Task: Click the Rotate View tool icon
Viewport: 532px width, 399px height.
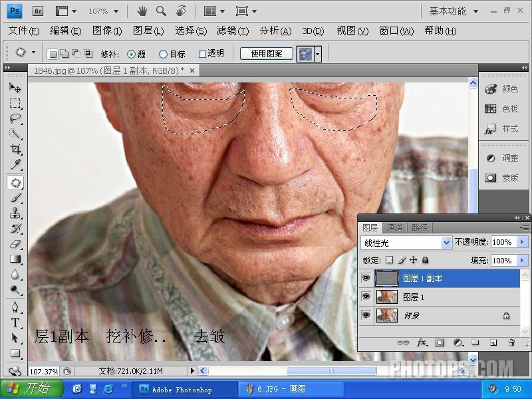Action: [181, 11]
